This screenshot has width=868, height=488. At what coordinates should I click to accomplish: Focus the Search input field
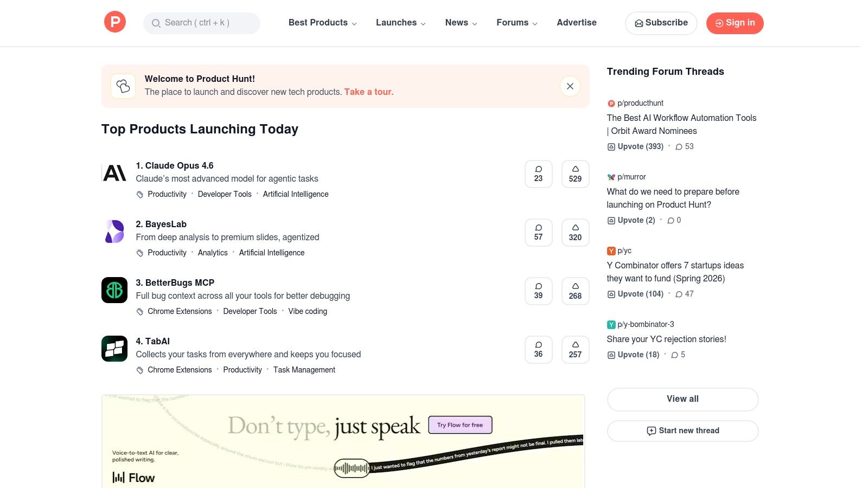(202, 23)
